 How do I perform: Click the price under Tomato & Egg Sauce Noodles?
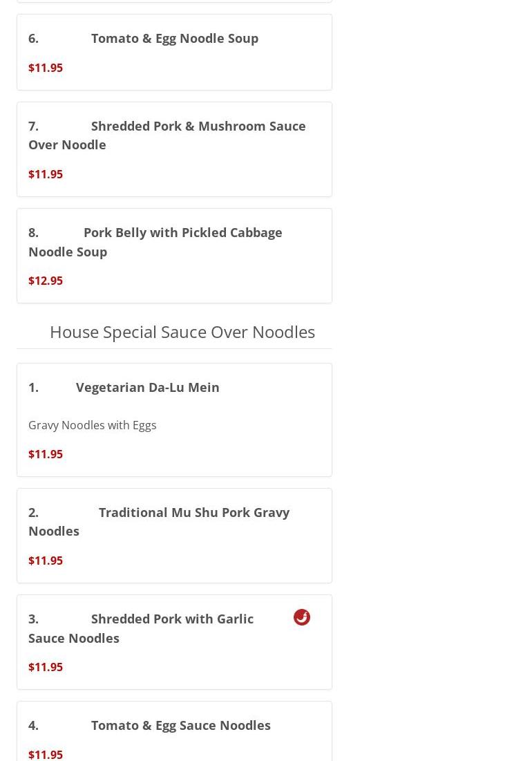tap(46, 754)
